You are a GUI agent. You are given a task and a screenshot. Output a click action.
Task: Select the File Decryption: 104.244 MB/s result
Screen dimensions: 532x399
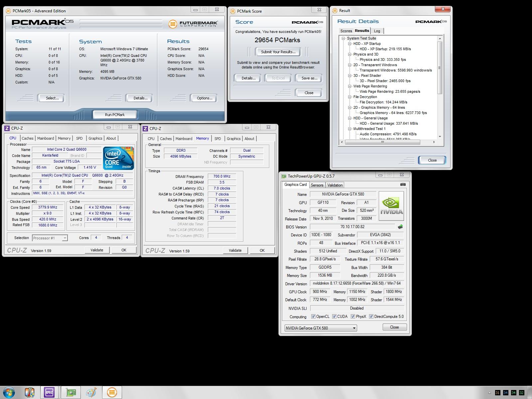[383, 102]
